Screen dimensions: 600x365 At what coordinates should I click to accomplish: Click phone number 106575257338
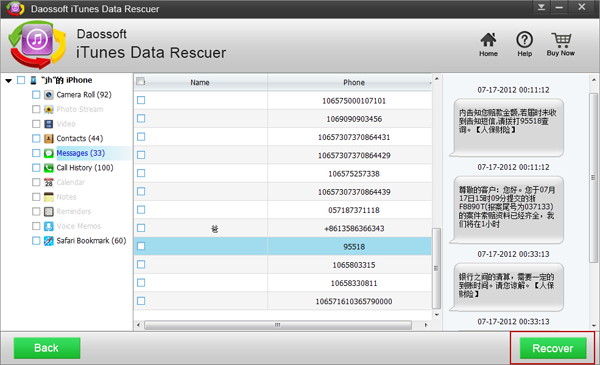coord(354,174)
